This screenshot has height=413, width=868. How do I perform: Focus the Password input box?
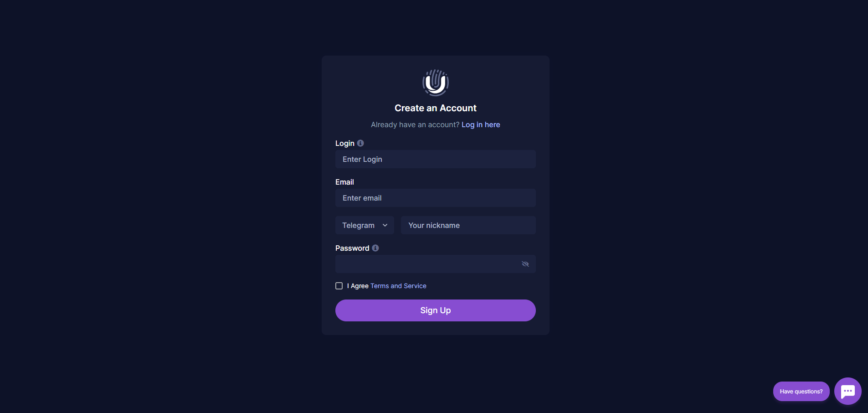pos(426,264)
